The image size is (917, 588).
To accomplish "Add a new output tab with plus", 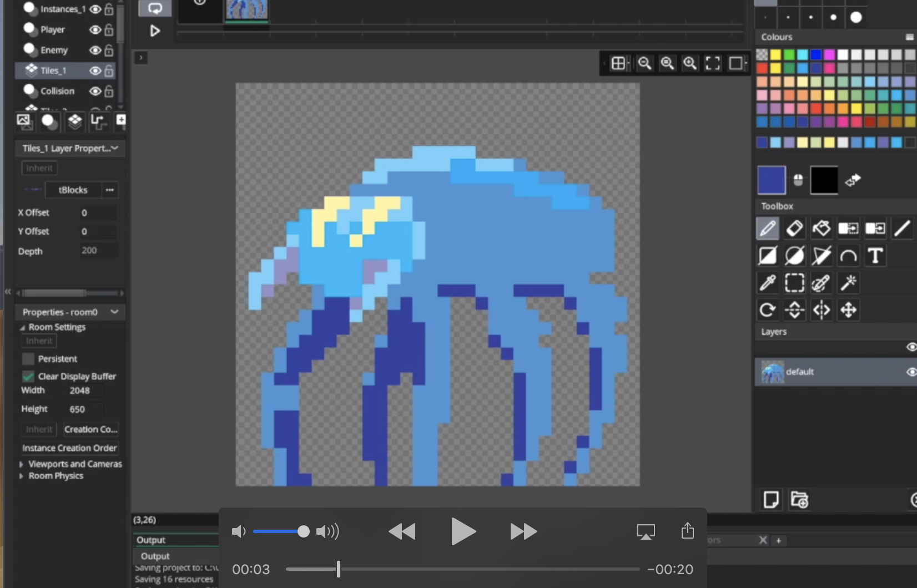I will tap(778, 540).
